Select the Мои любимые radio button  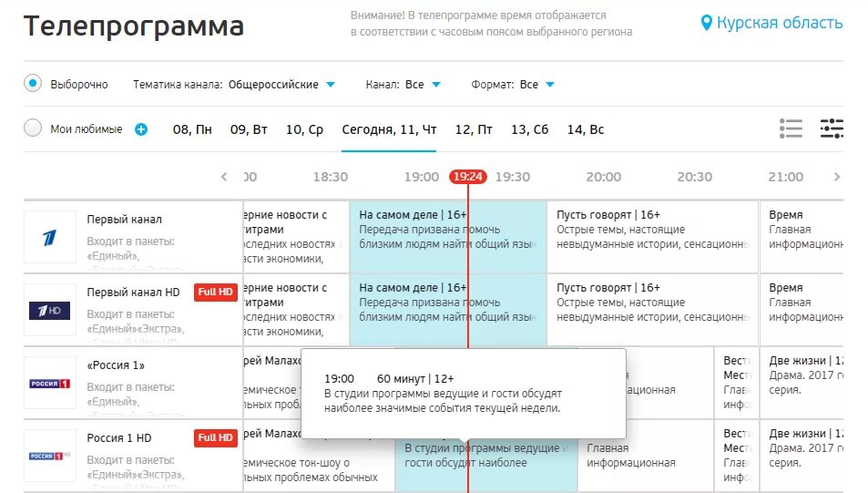coord(33,128)
